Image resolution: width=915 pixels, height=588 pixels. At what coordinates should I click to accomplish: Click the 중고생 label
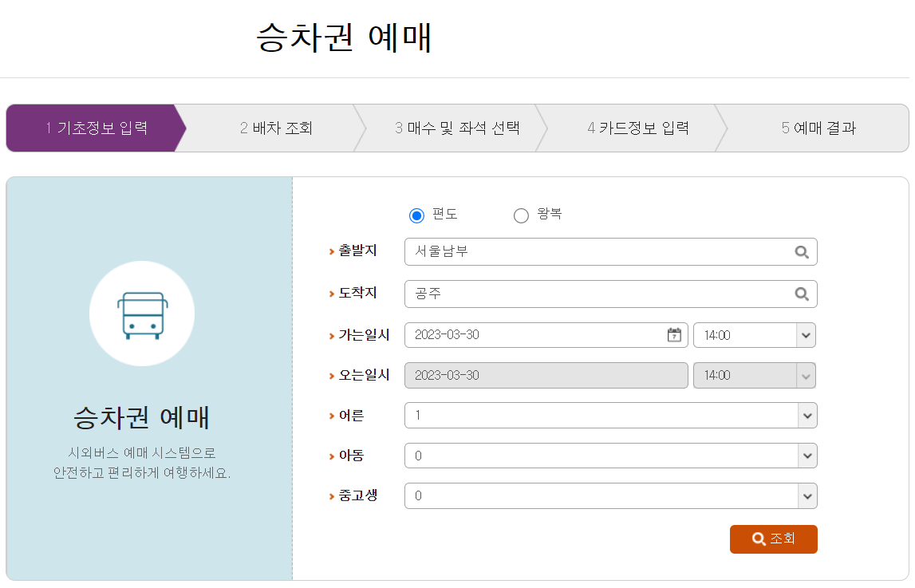pos(357,495)
